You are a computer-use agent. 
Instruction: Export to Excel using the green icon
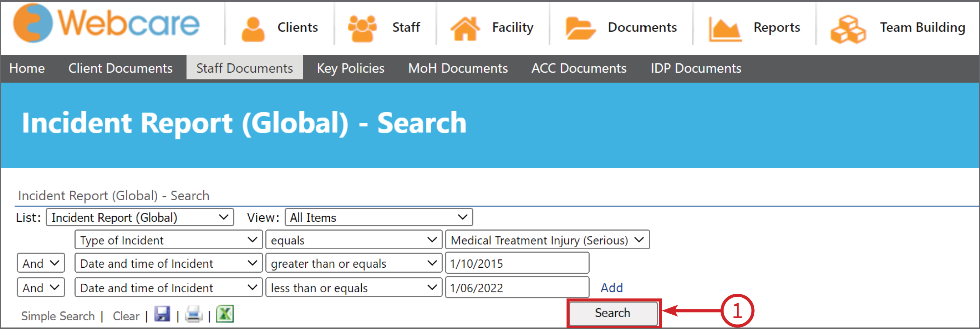225,314
